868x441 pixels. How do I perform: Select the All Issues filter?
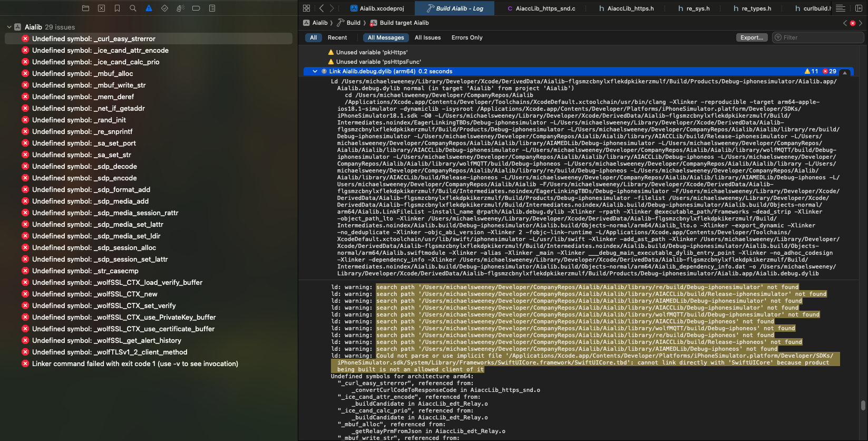pos(427,37)
